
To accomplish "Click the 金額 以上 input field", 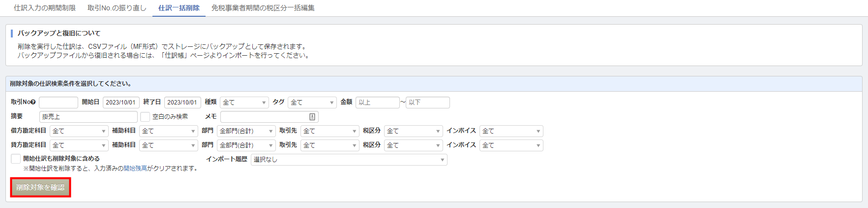I will 378,103.
